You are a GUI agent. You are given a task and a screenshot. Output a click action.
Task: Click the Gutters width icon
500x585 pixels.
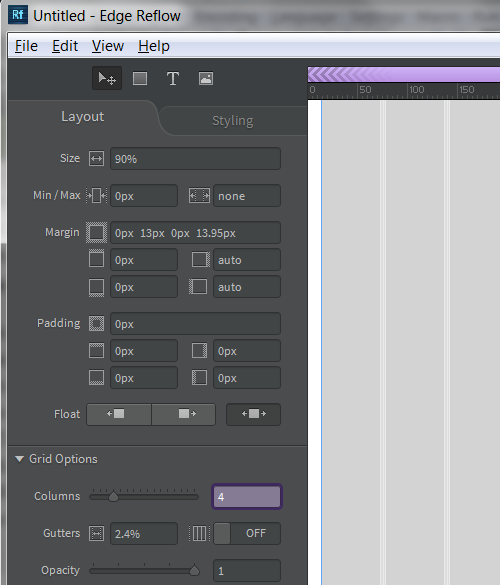[x=97, y=534]
